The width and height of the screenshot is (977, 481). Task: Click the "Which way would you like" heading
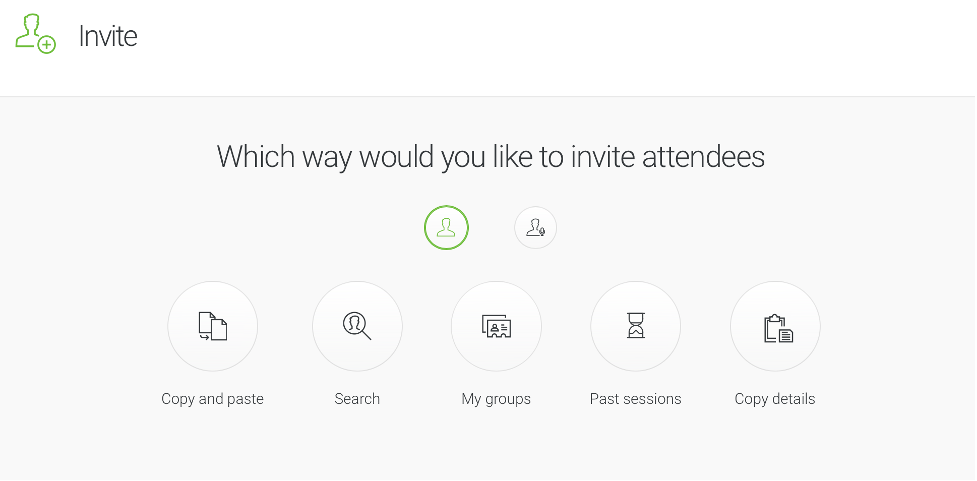coord(490,156)
